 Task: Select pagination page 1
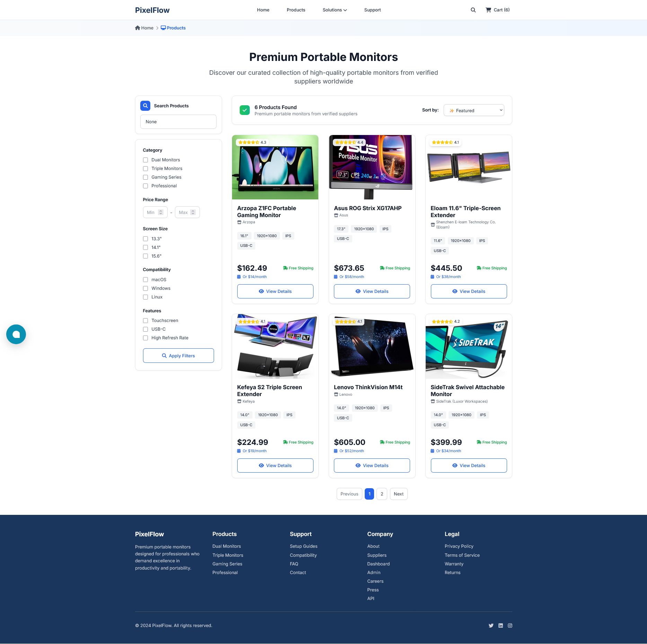tap(370, 494)
